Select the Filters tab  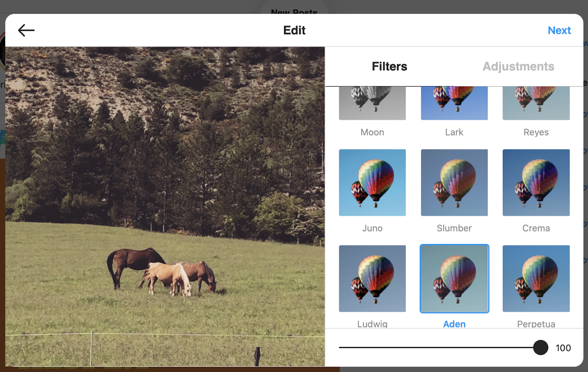tap(389, 66)
